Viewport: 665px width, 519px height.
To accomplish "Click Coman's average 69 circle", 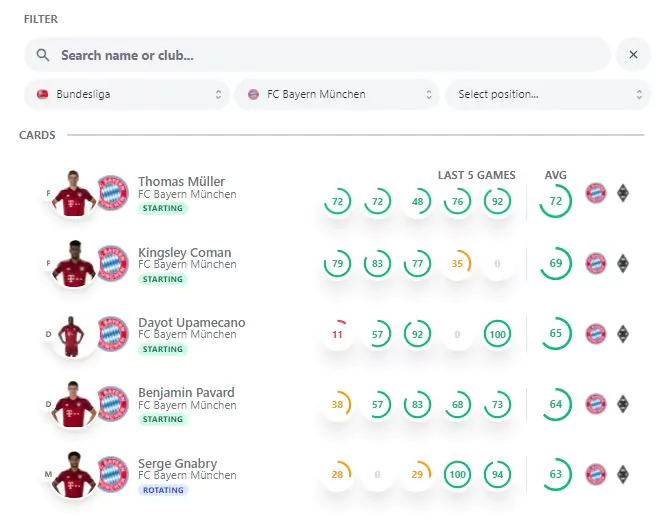I will pyautogui.click(x=556, y=263).
